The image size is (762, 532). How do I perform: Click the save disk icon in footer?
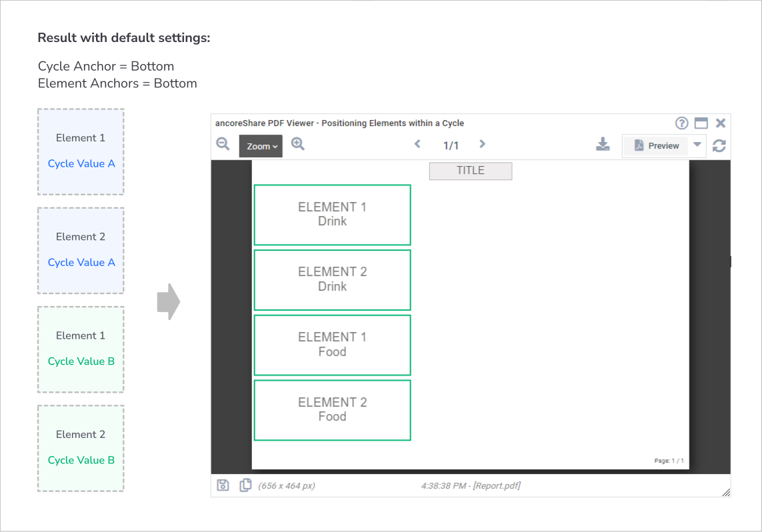(x=223, y=485)
